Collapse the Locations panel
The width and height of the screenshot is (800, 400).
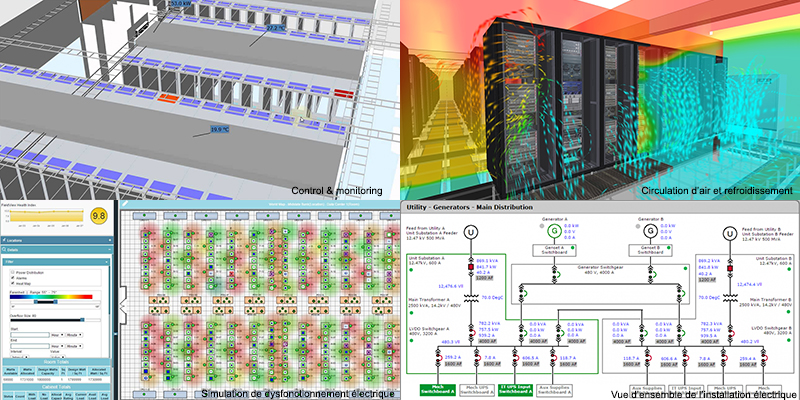pyautogui.click(x=110, y=240)
